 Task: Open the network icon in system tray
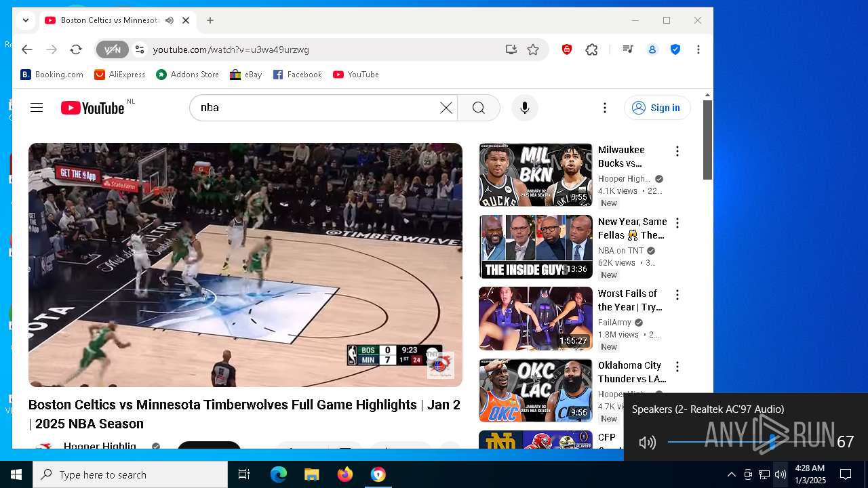(764, 474)
